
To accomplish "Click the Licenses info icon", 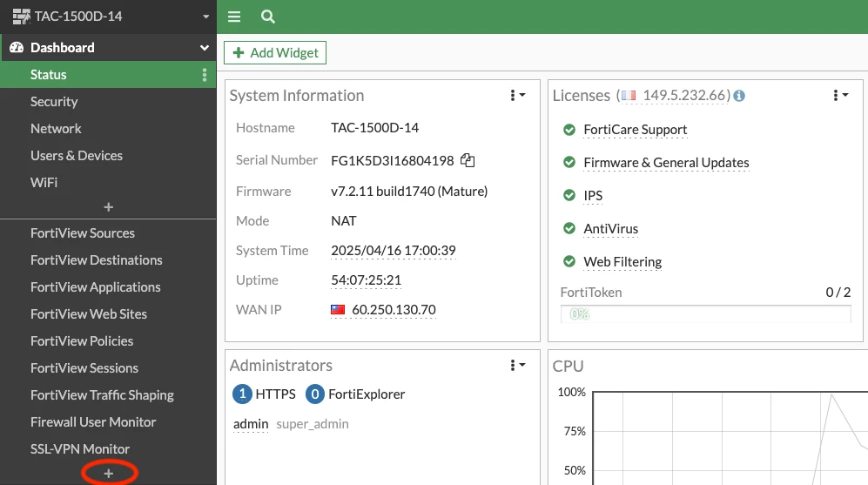I will tap(739, 96).
